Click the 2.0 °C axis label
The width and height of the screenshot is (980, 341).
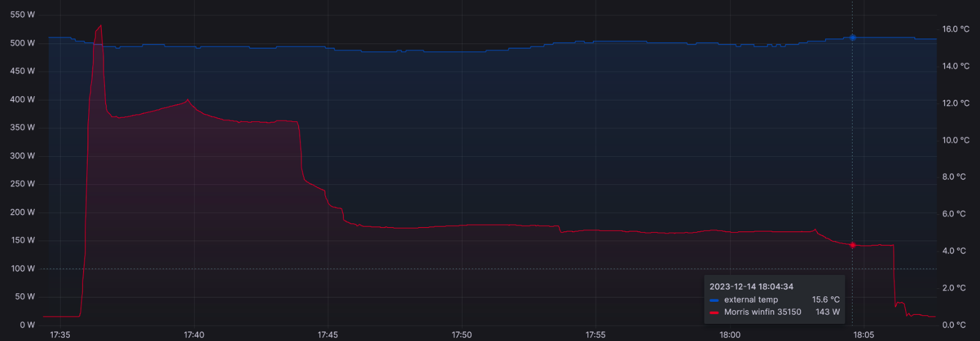click(954, 288)
